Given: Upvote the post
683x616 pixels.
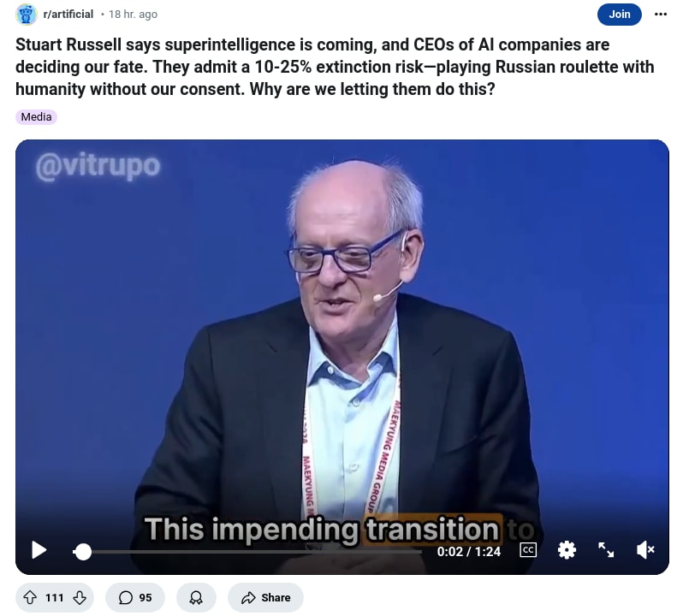Looking at the screenshot, I should point(30,597).
